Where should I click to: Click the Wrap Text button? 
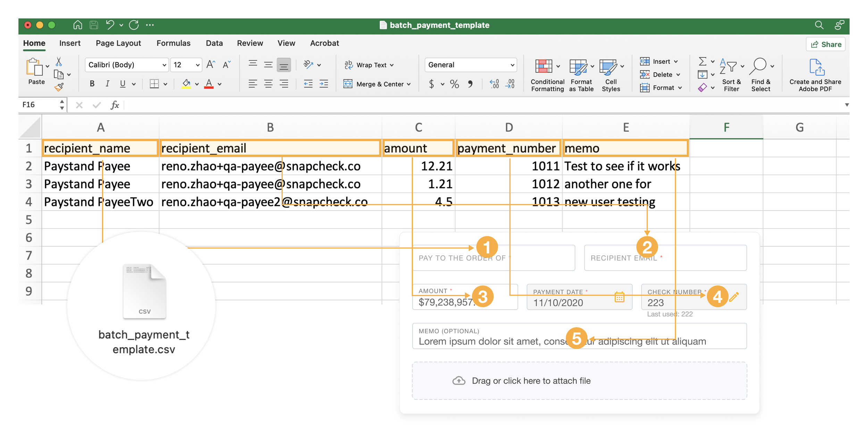click(369, 65)
